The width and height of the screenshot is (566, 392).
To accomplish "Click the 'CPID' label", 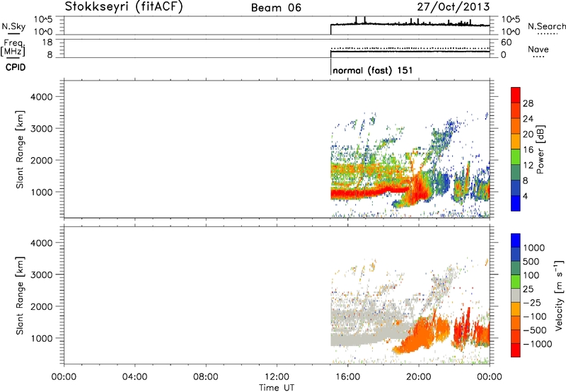I will 16,67.
